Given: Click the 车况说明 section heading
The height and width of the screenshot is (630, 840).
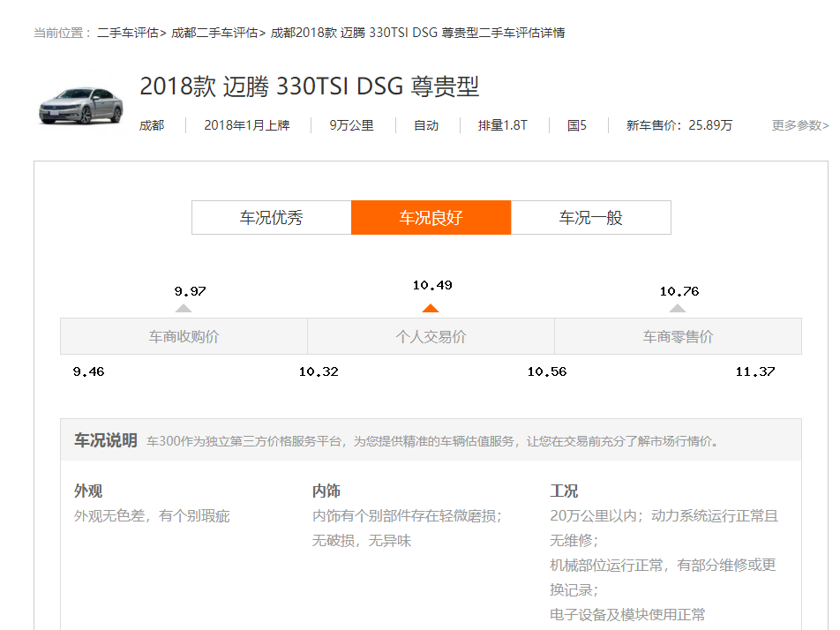Looking at the screenshot, I should (x=105, y=440).
